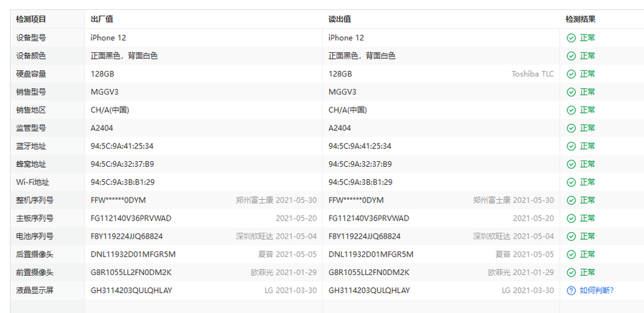Click the green check icon in the 前置摄像头 row
This screenshot has height=313, width=644.
click(571, 273)
